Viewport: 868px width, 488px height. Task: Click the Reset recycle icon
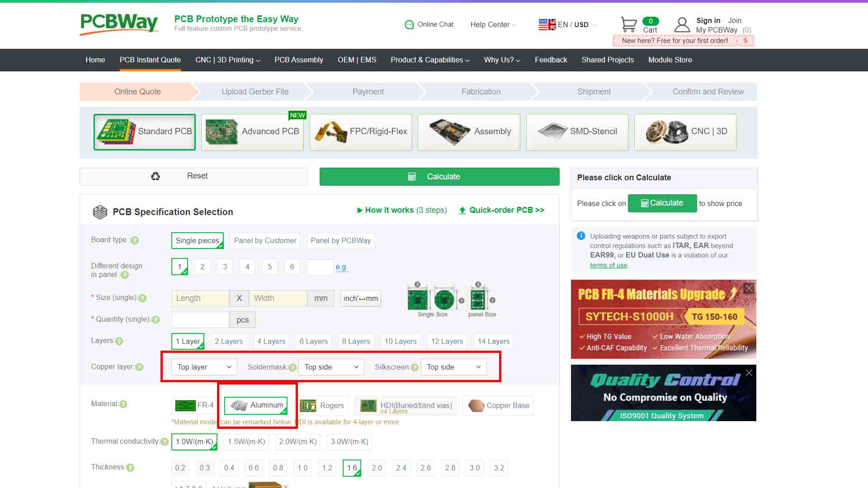click(156, 176)
